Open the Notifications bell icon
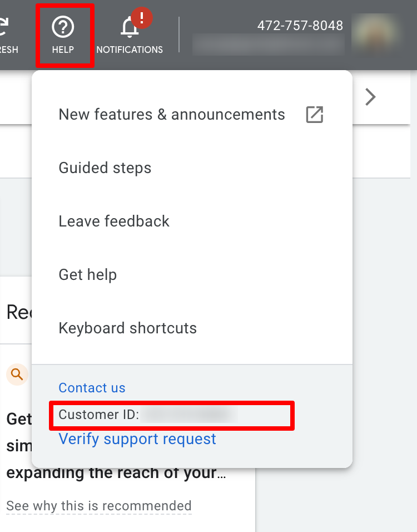This screenshot has width=417, height=532. [x=129, y=28]
